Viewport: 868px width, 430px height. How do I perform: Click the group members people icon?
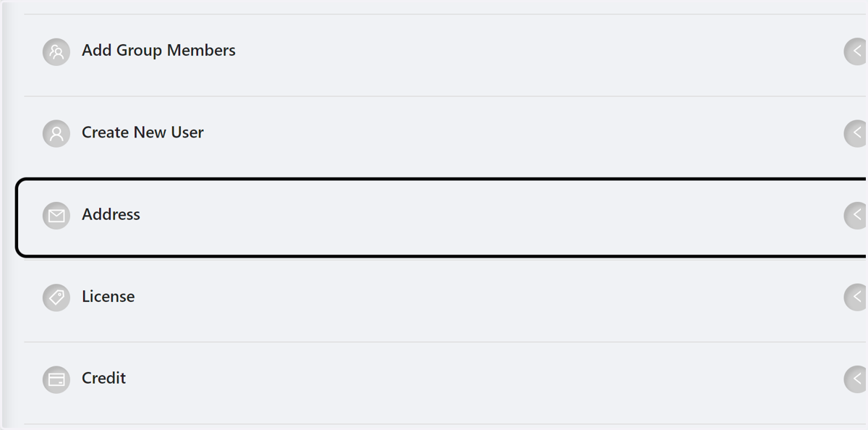tap(56, 51)
